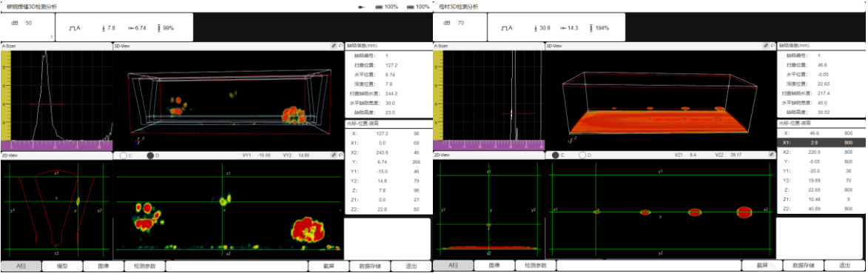Select Z2 row with value 22.8
The width and height of the screenshot is (868, 273).
pyautogui.click(x=387, y=209)
